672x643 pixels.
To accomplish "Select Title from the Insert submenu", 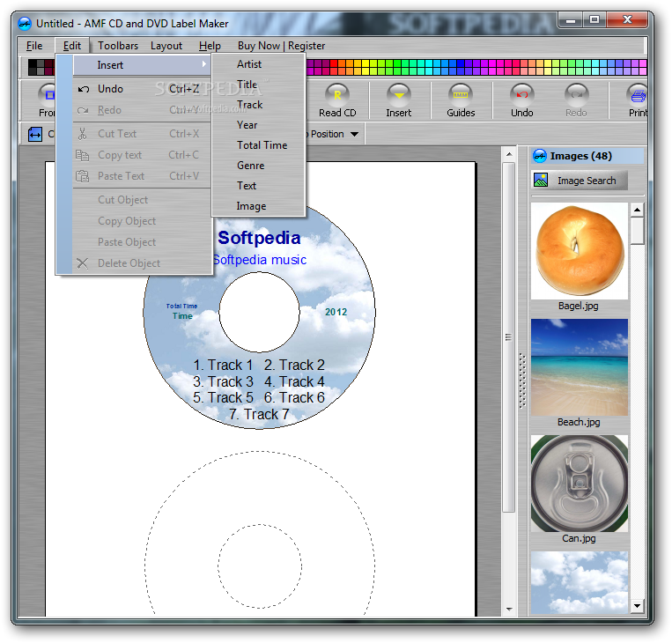I will pos(259,85).
